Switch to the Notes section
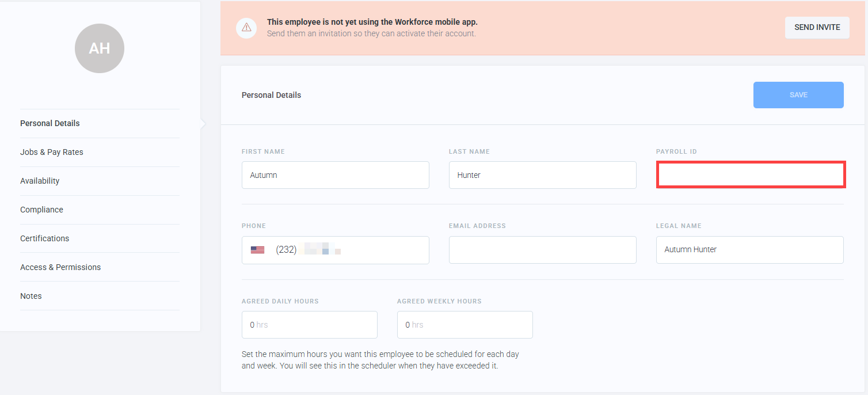Screen dimensions: 868x395 pyautogui.click(x=31, y=296)
